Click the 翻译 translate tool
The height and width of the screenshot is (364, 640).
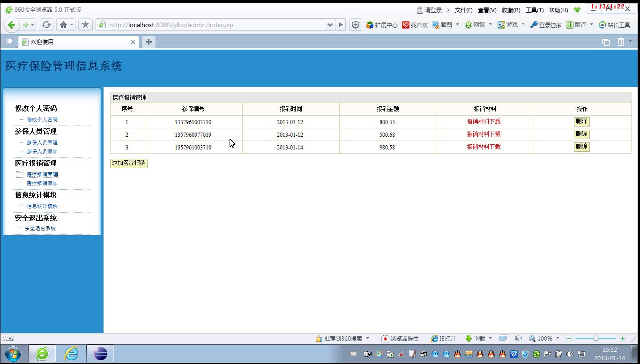[576, 25]
